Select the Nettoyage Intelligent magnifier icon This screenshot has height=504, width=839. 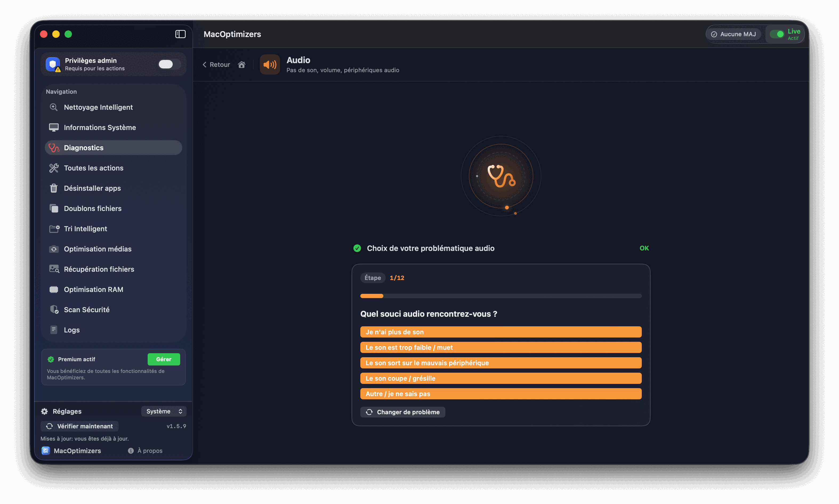tap(54, 107)
